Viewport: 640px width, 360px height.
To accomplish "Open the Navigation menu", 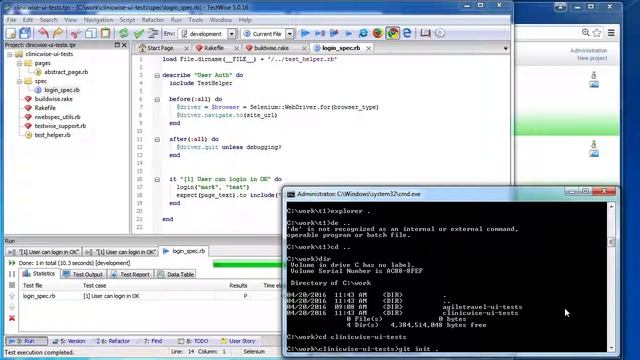I will tap(98, 20).
